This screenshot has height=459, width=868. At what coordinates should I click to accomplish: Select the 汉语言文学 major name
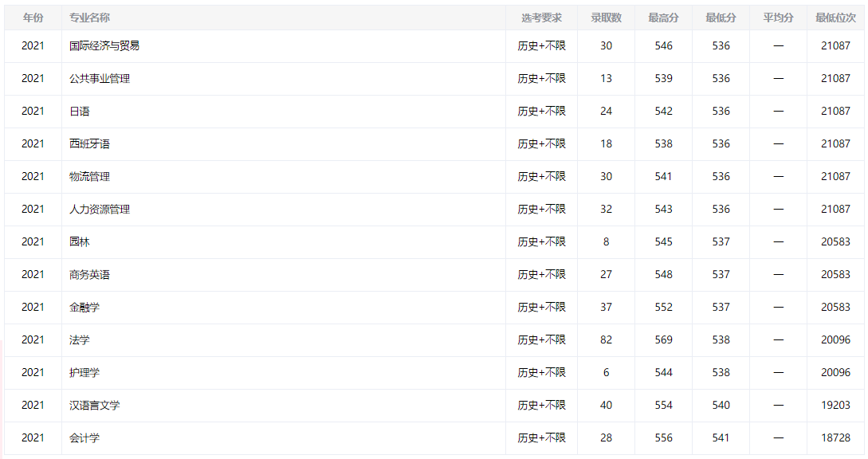coord(94,406)
